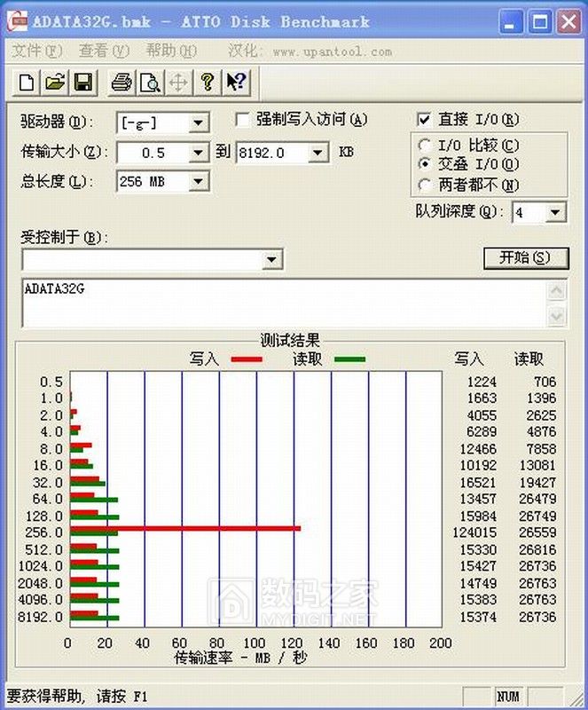
Task: Click the 汉化 www.upantool.com menu text
Action: click(x=310, y=51)
